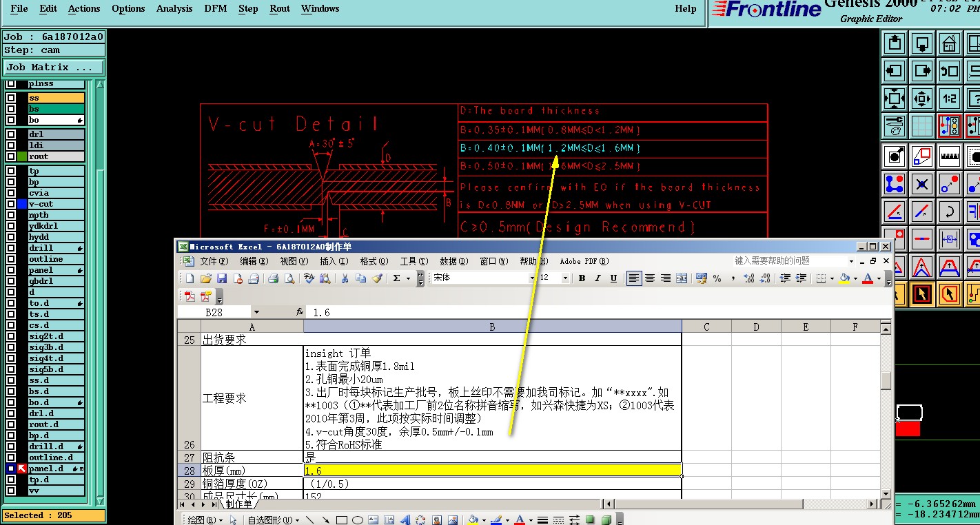
Task: Click the pan left arrow icon
Action: 895,71
